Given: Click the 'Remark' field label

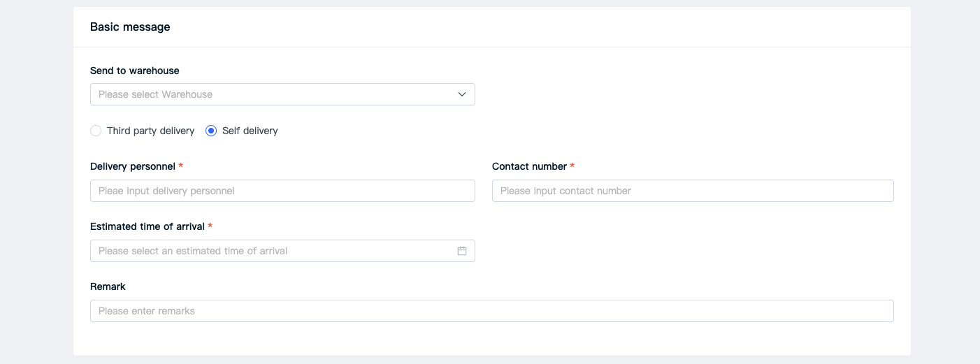Looking at the screenshot, I should click(x=108, y=286).
